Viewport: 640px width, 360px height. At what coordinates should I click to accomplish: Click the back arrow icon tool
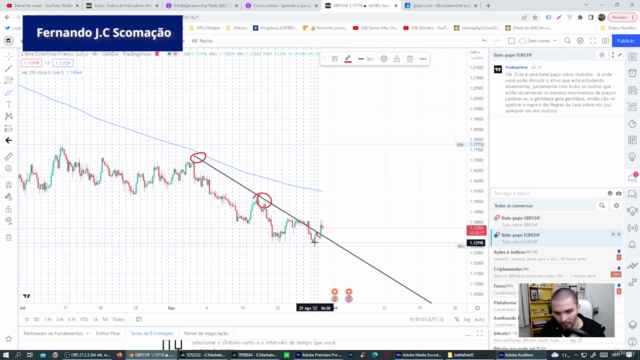tap(9, 140)
